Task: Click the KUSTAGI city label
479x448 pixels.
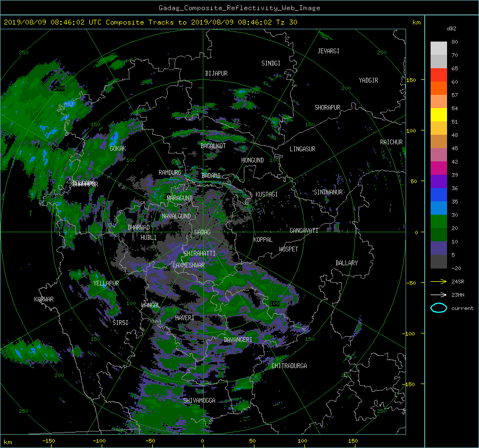Action: (267, 194)
